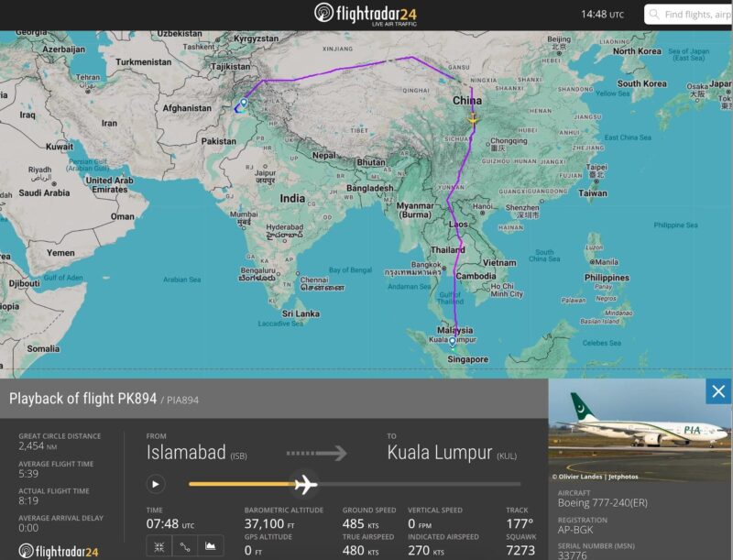Image resolution: width=733 pixels, height=560 pixels.
Task: Click great circle distance 2,454 NM
Action: [38, 446]
